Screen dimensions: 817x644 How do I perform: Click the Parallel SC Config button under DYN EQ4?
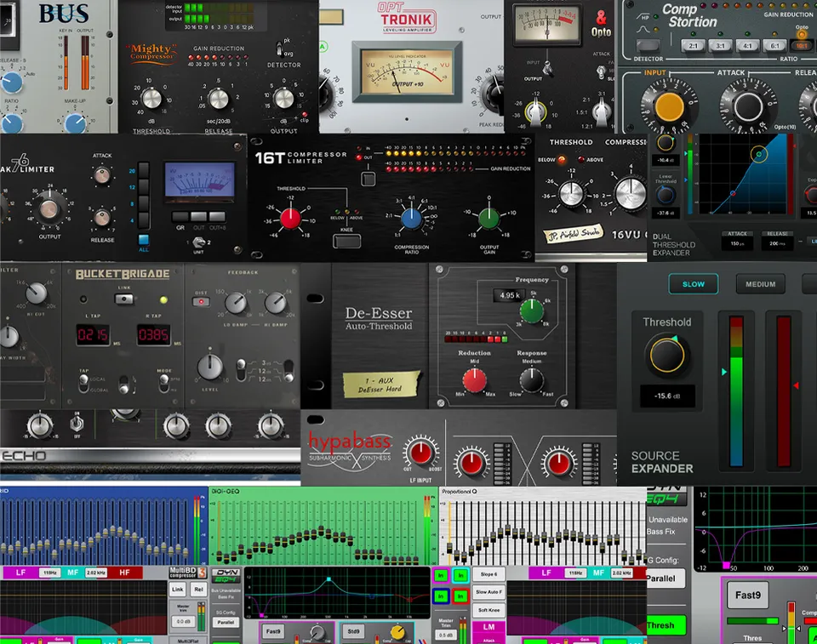click(226, 622)
